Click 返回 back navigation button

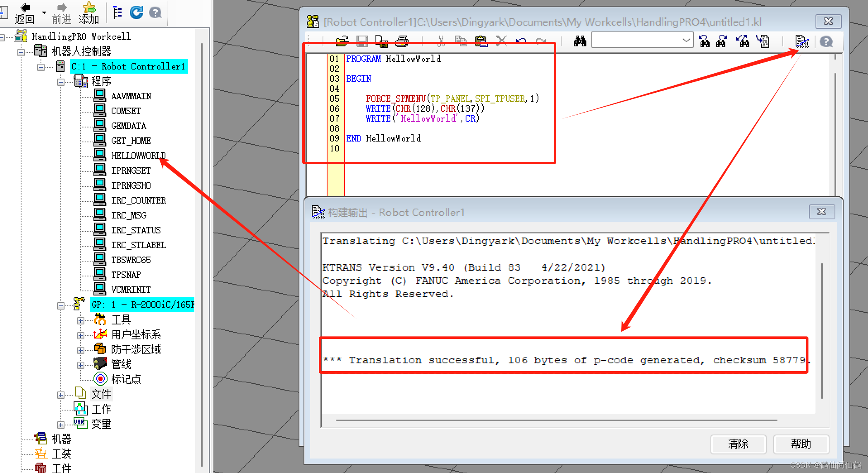click(x=24, y=13)
